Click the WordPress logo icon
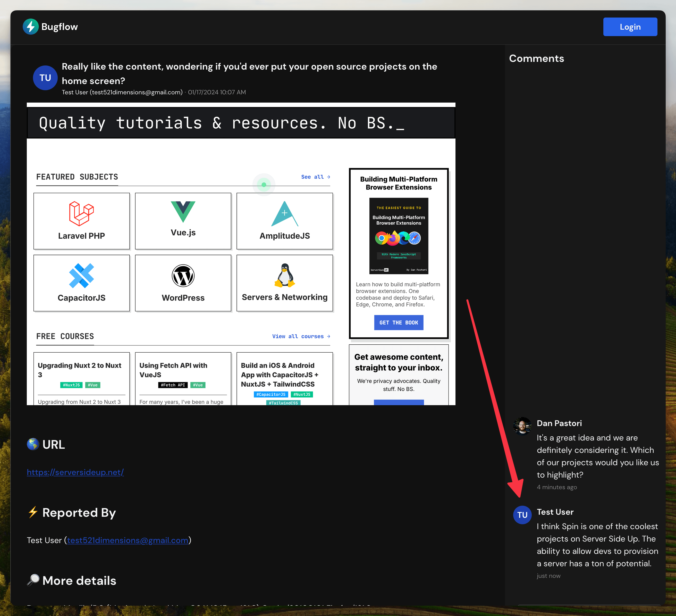Image resolution: width=676 pixels, height=616 pixels. tap(183, 276)
